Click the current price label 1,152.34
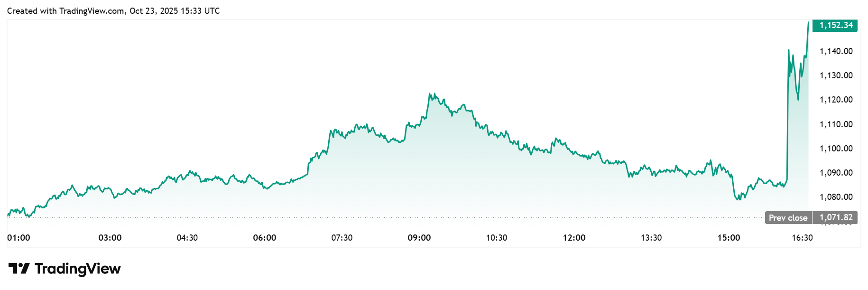The height and width of the screenshot is (290, 868). [x=836, y=25]
